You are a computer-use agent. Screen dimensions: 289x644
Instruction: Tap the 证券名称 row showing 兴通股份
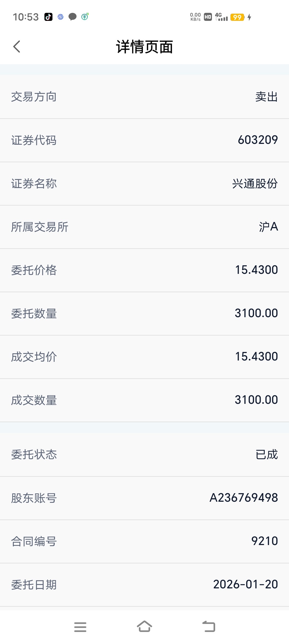[144, 184]
